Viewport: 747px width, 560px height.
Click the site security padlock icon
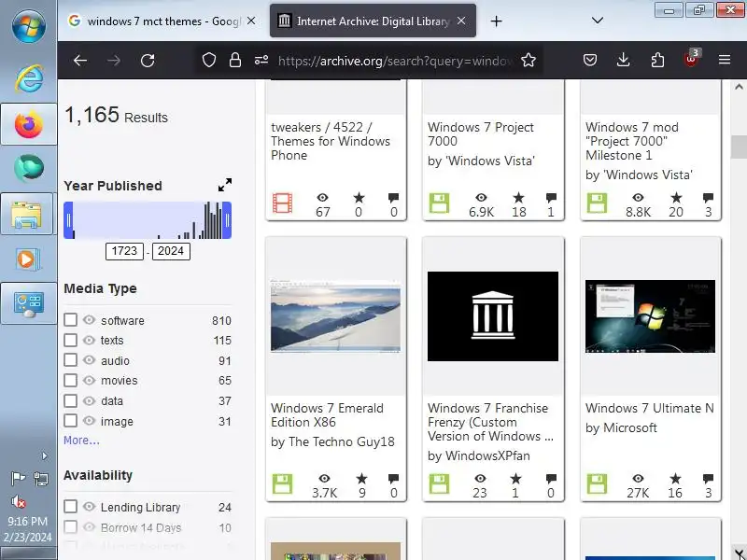click(235, 61)
